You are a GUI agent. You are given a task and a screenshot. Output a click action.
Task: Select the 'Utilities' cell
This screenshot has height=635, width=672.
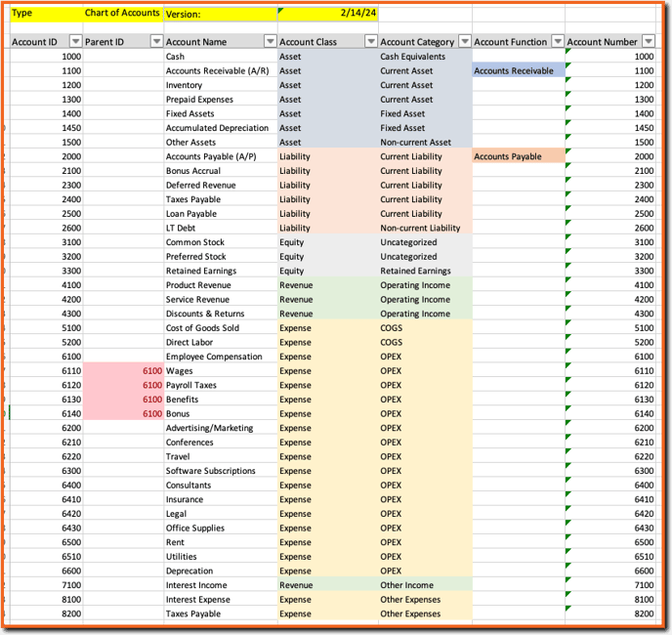click(221, 557)
